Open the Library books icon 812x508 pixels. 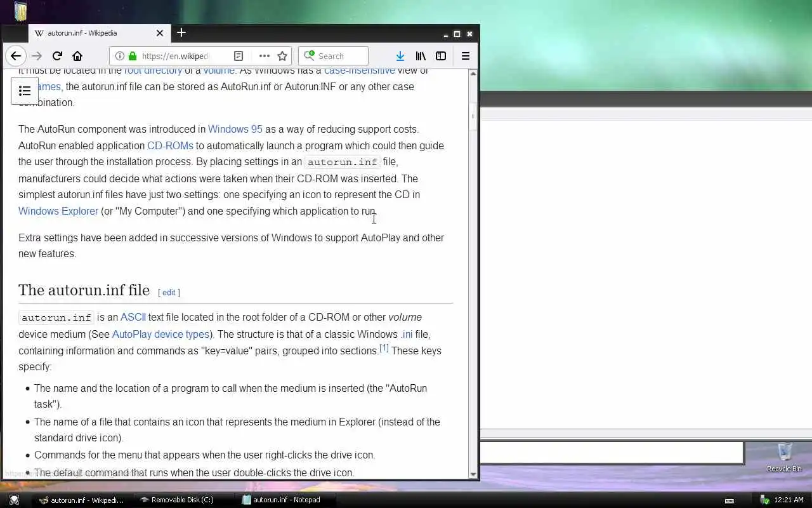pyautogui.click(x=421, y=56)
